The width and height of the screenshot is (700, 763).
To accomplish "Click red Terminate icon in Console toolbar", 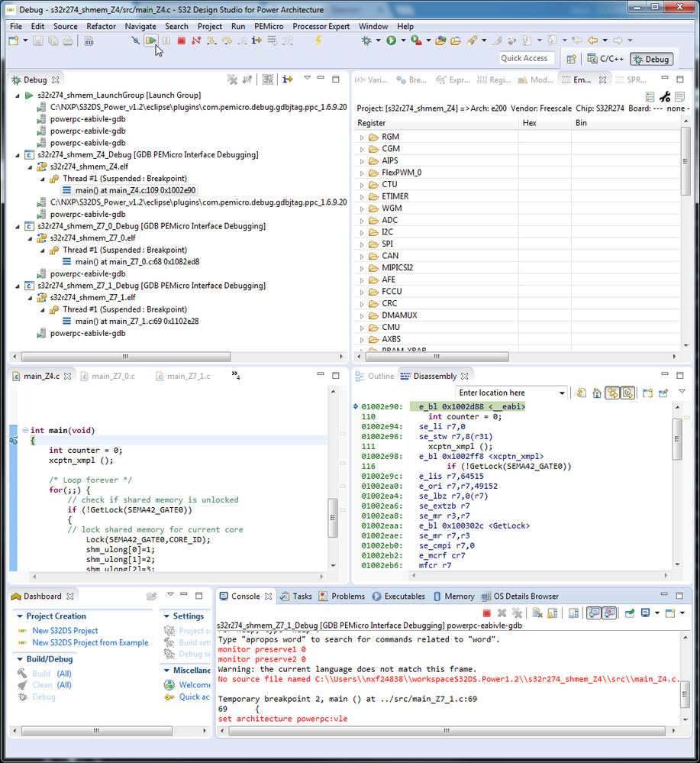I will tap(486, 613).
